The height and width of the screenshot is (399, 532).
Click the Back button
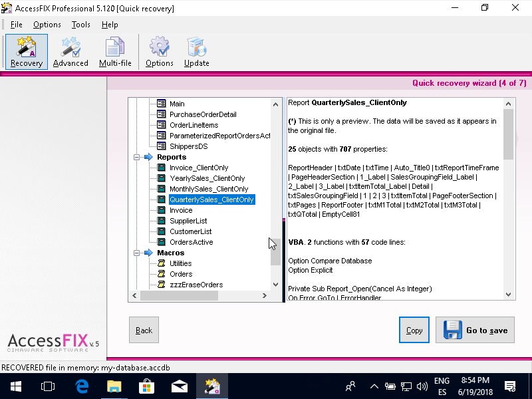tap(144, 330)
